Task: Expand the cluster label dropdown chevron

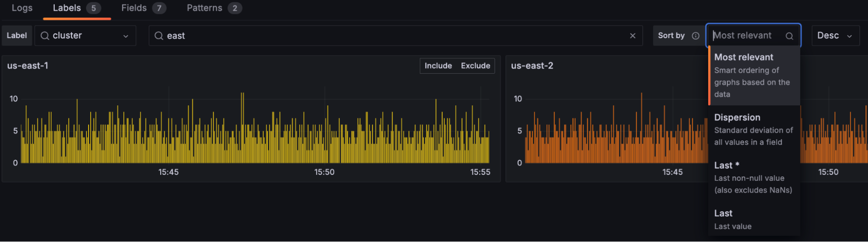Action: [x=126, y=36]
